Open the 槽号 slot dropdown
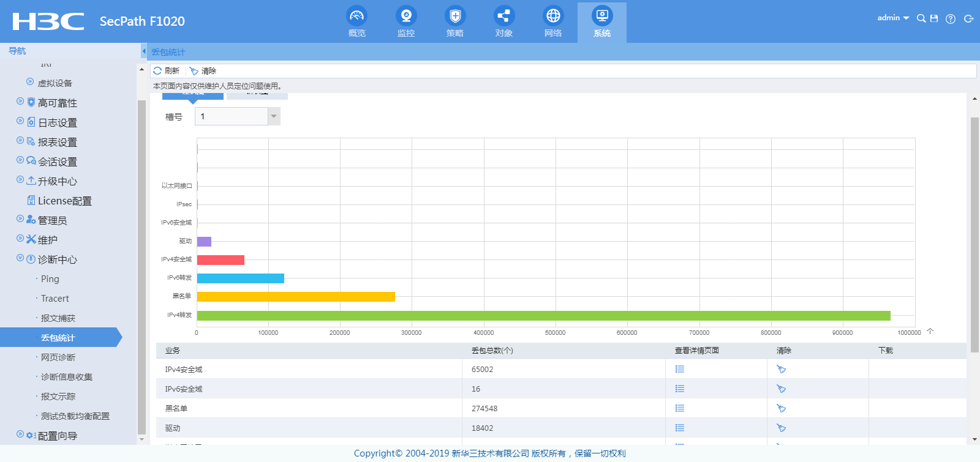The height and width of the screenshot is (462, 980). click(x=274, y=116)
